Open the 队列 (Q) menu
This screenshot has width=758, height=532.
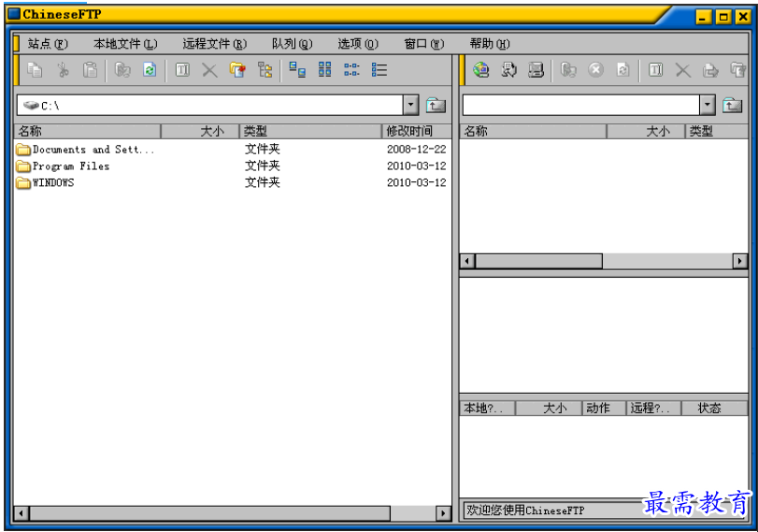click(292, 44)
